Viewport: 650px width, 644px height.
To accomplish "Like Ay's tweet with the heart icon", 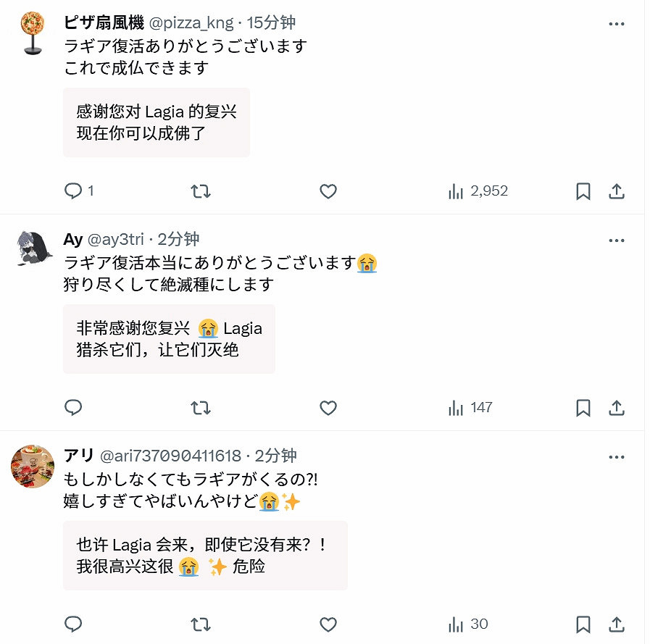I will click(x=328, y=409).
